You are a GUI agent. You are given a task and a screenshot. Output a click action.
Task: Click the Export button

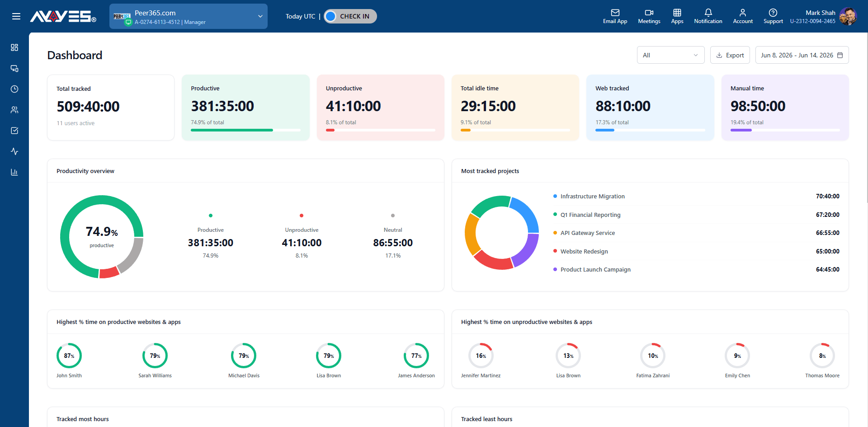[730, 55]
